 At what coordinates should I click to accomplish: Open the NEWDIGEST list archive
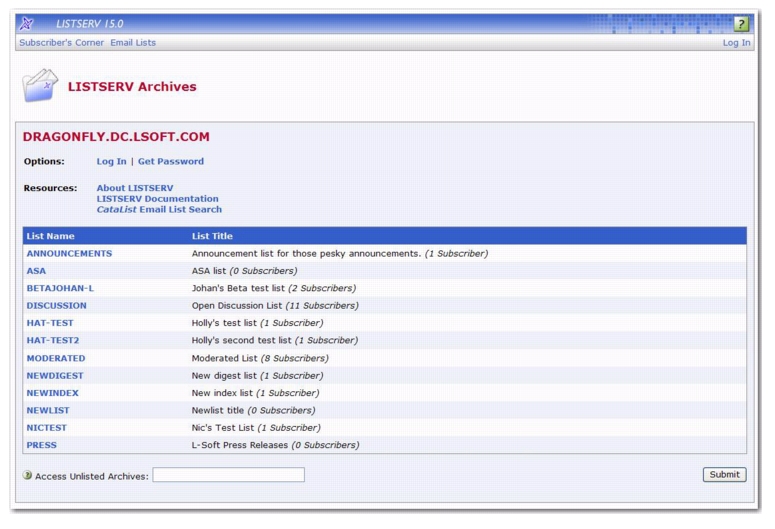pos(55,375)
